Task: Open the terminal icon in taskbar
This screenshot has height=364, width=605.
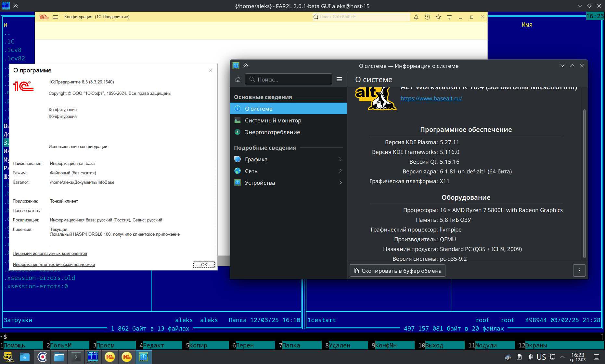Action: 76,357
